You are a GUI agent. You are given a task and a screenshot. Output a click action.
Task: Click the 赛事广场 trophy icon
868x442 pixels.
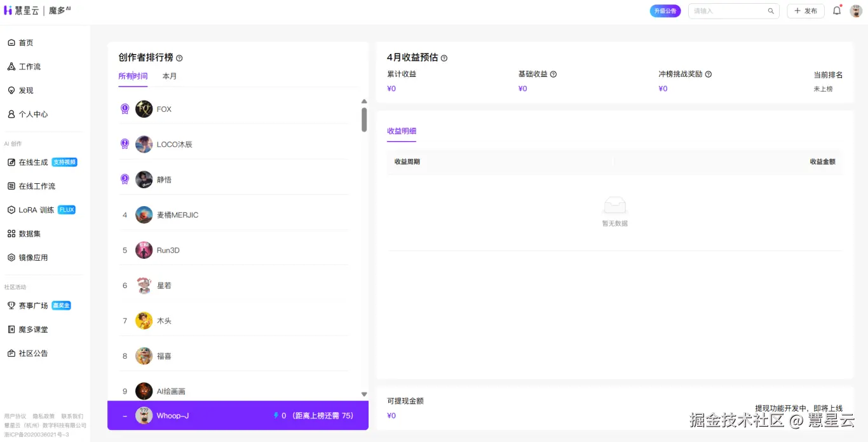pos(11,305)
